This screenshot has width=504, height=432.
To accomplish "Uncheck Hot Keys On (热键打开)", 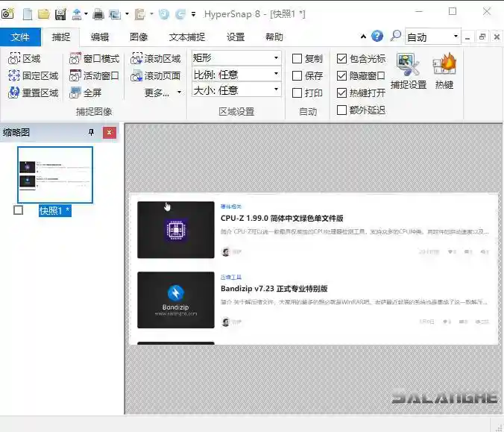I will tap(341, 93).
